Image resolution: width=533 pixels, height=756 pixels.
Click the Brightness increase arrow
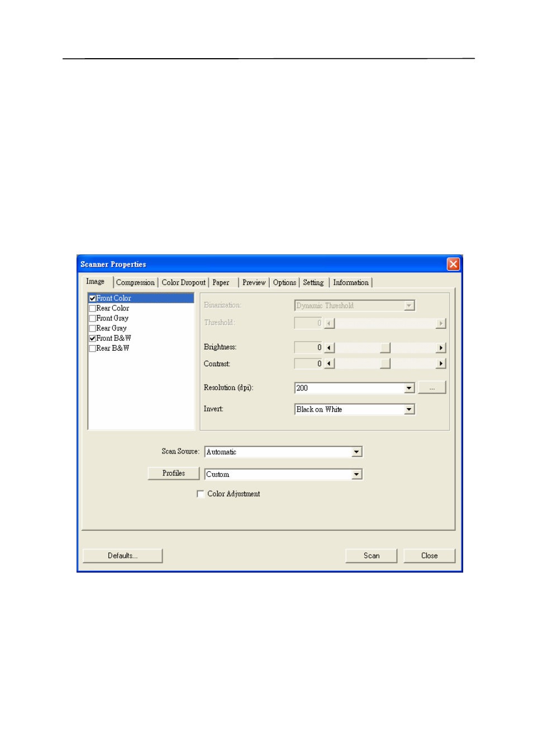441,348
